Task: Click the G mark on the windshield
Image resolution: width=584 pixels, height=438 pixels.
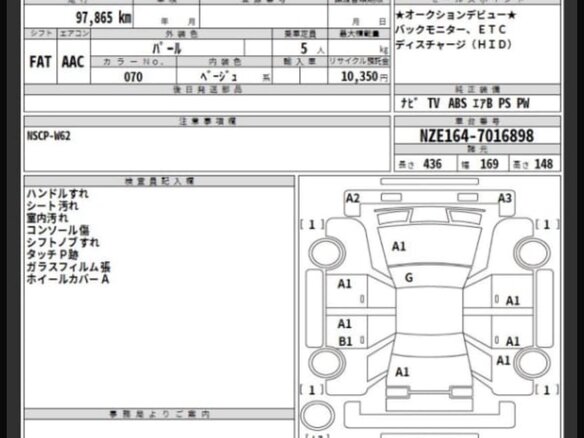Action: tap(409, 277)
